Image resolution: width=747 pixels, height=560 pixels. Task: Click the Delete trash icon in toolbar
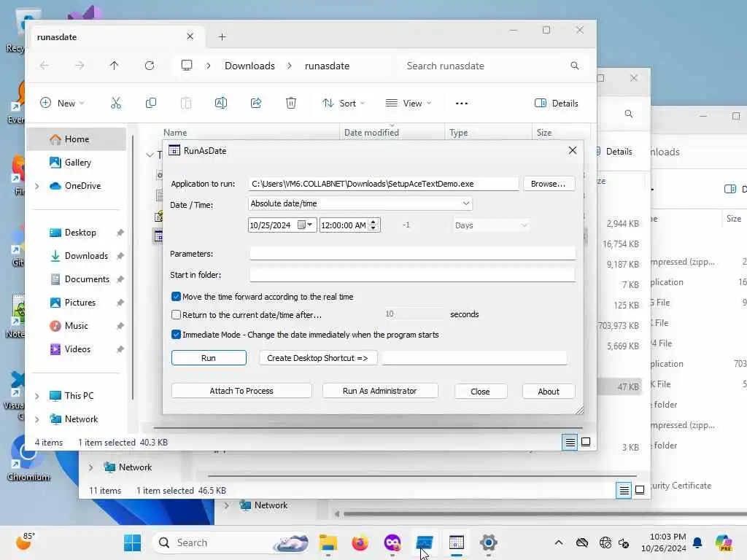(290, 103)
